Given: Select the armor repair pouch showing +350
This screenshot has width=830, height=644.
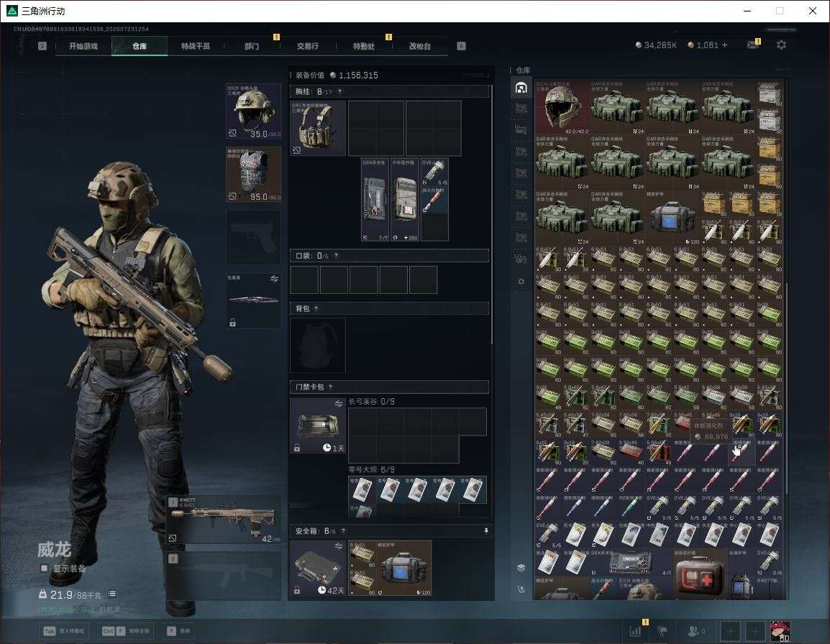Looking at the screenshot, I should coord(405,200).
